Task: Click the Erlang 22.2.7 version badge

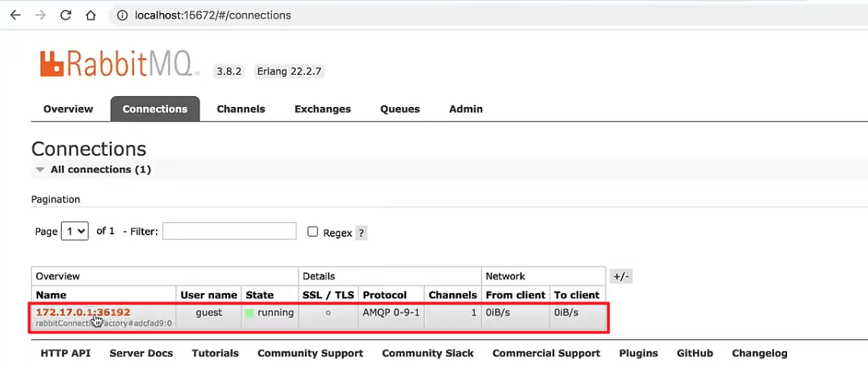Action: (x=289, y=72)
